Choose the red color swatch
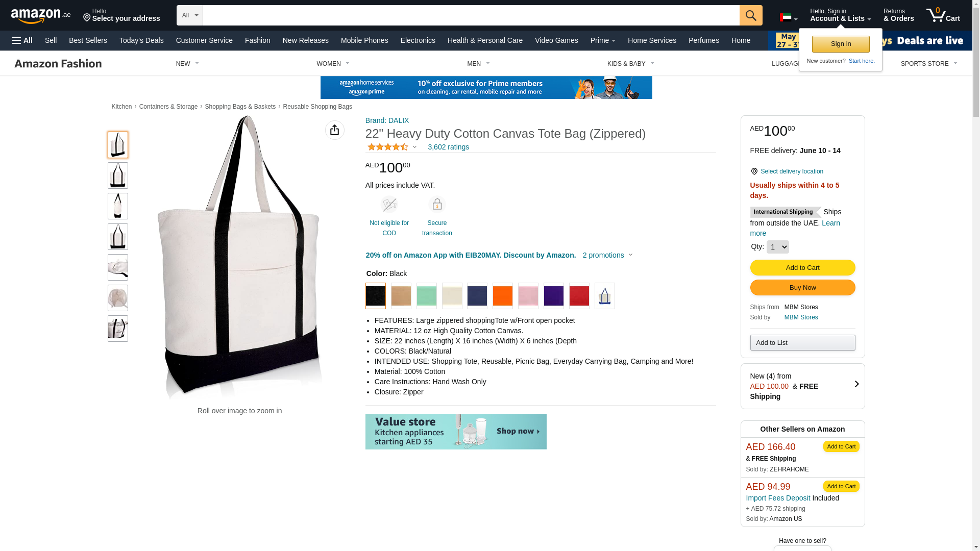 tap(579, 296)
